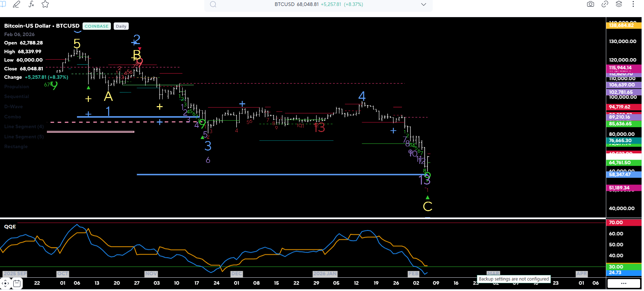Click the search magnifier icon

pyautogui.click(x=213, y=5)
